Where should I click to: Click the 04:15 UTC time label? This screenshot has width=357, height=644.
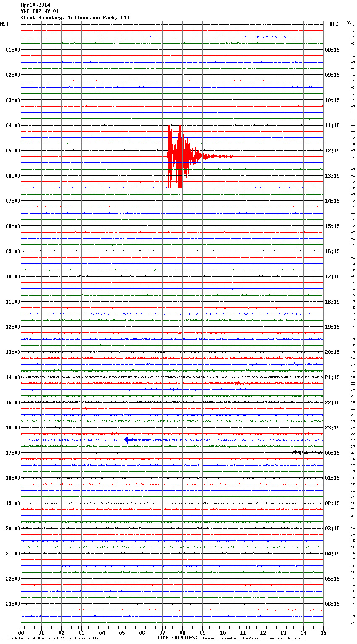coord(332,554)
